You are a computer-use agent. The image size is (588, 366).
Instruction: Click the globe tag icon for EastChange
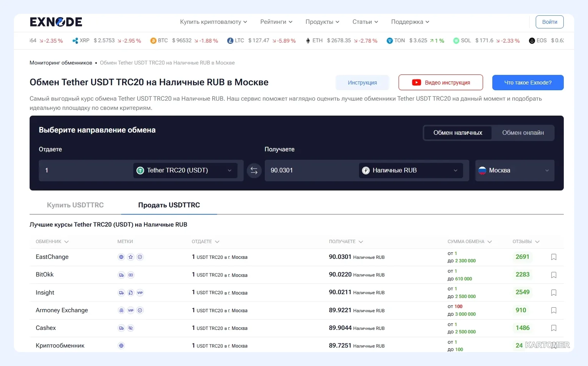click(121, 257)
